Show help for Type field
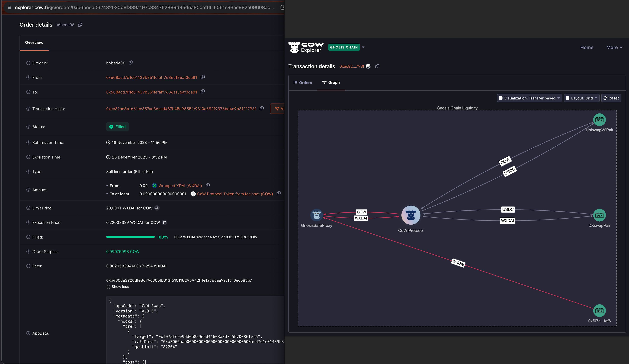The image size is (629, 364). (28, 171)
